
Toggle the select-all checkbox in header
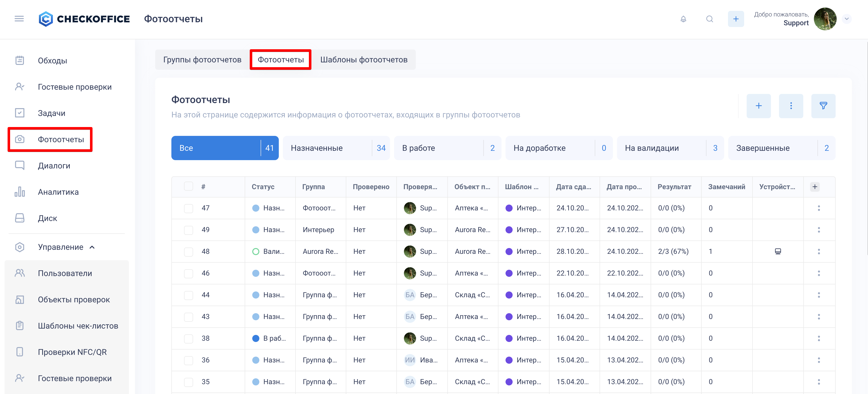pyautogui.click(x=188, y=187)
